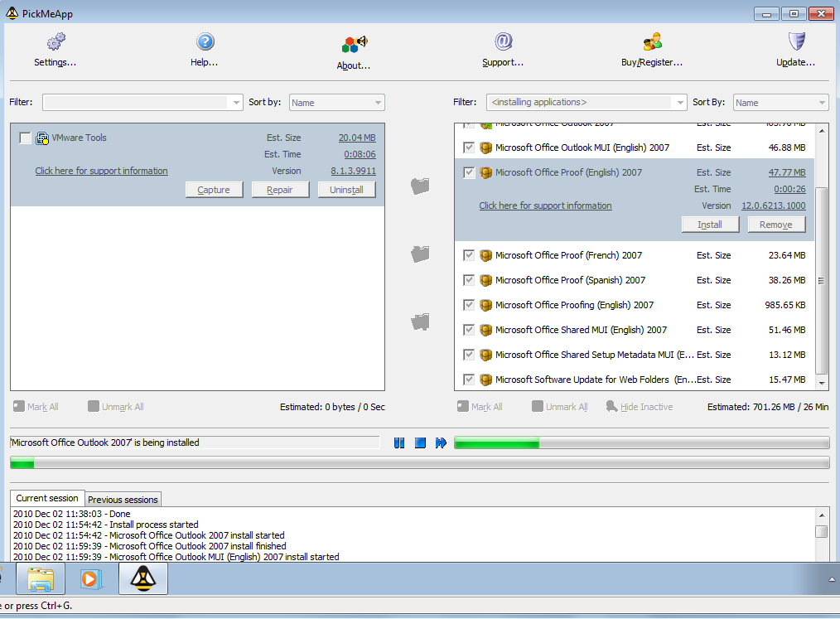Click the current app install progress bar
The image size is (840, 619).
642,442
